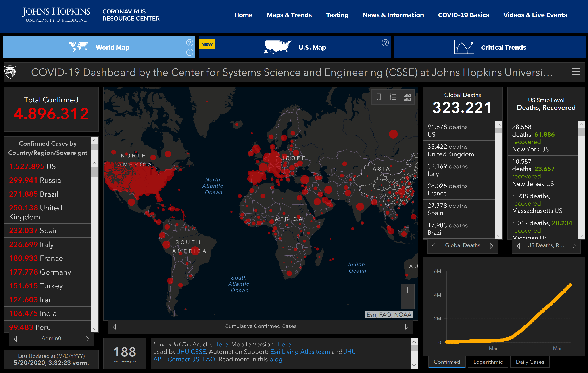The width and height of the screenshot is (588, 373).
Task: Select Italy row showing 32.169 deaths
Action: pos(459,170)
